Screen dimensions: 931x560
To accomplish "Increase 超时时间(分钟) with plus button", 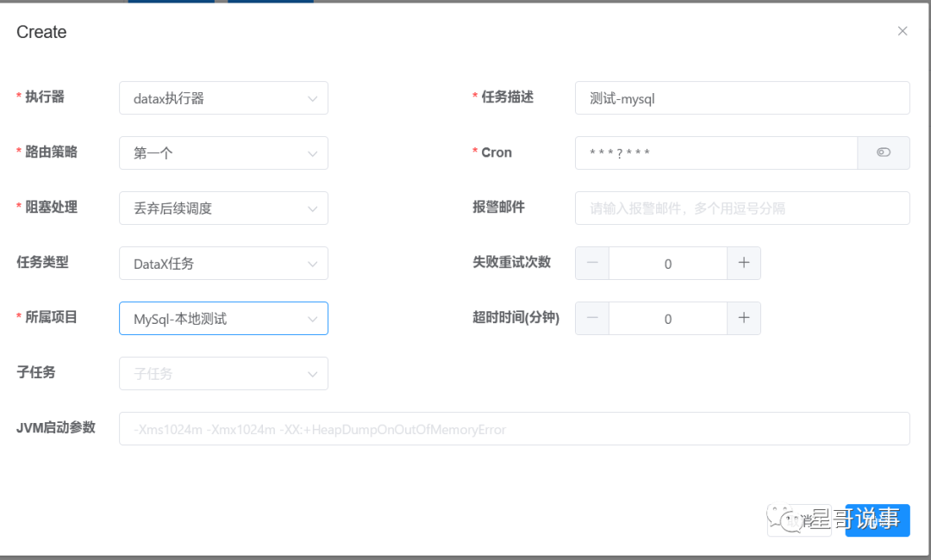I will point(744,319).
